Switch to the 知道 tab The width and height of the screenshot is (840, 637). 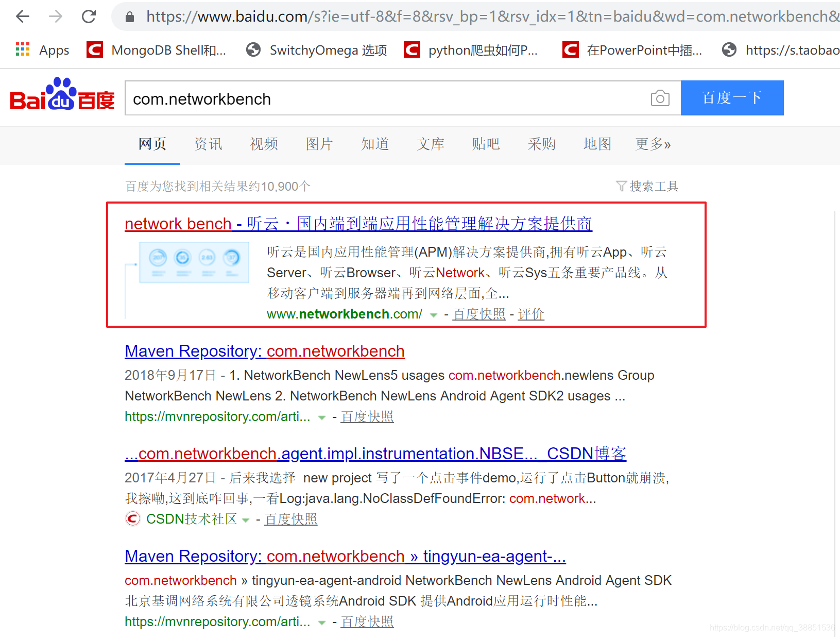point(375,144)
